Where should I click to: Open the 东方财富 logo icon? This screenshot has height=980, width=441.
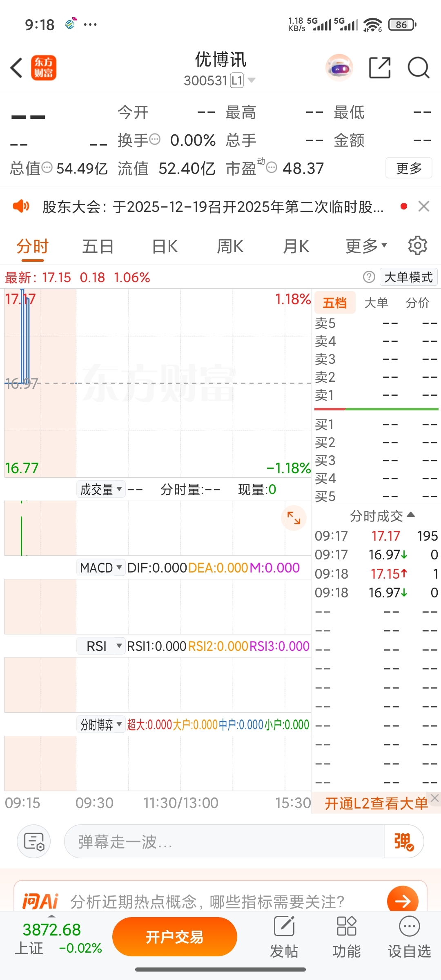point(44,68)
